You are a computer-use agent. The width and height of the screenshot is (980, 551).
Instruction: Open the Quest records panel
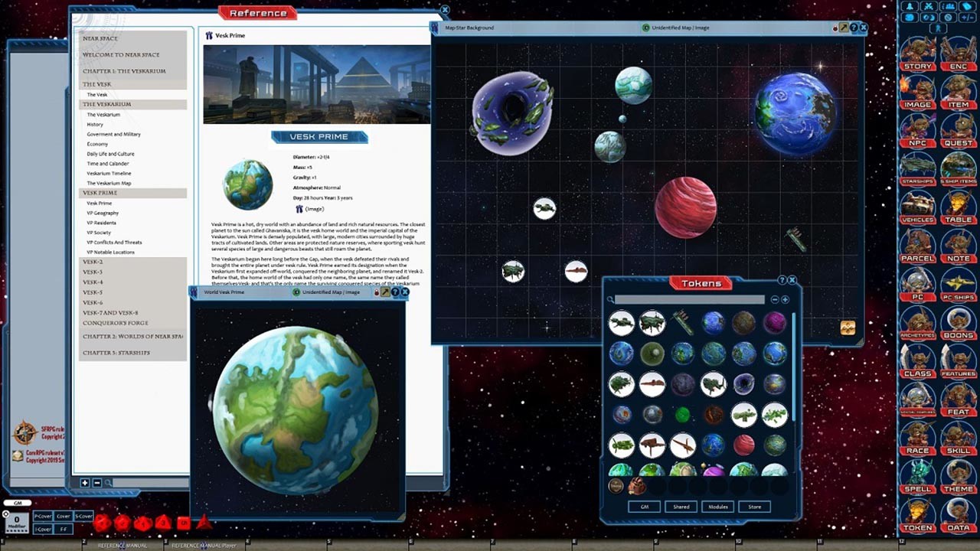point(959,127)
